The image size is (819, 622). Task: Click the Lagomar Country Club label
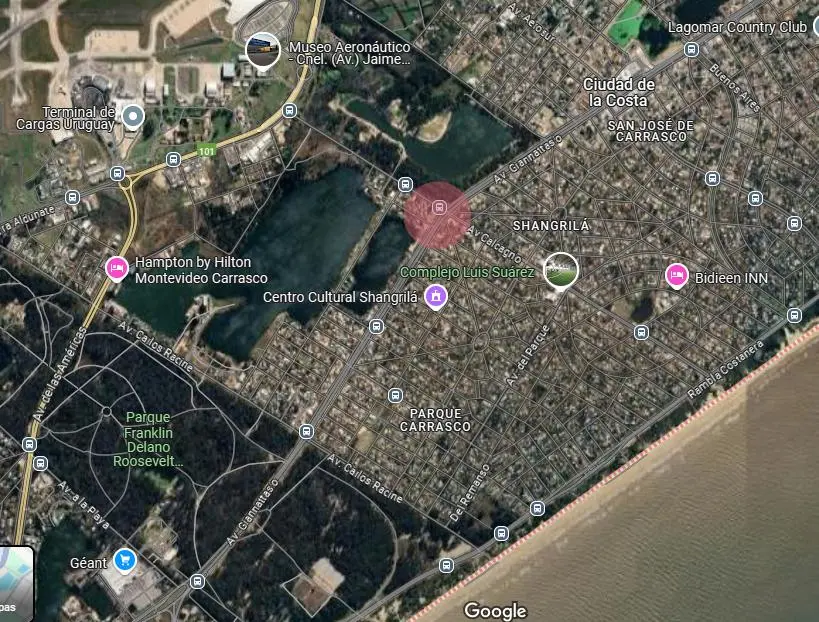[737, 27]
